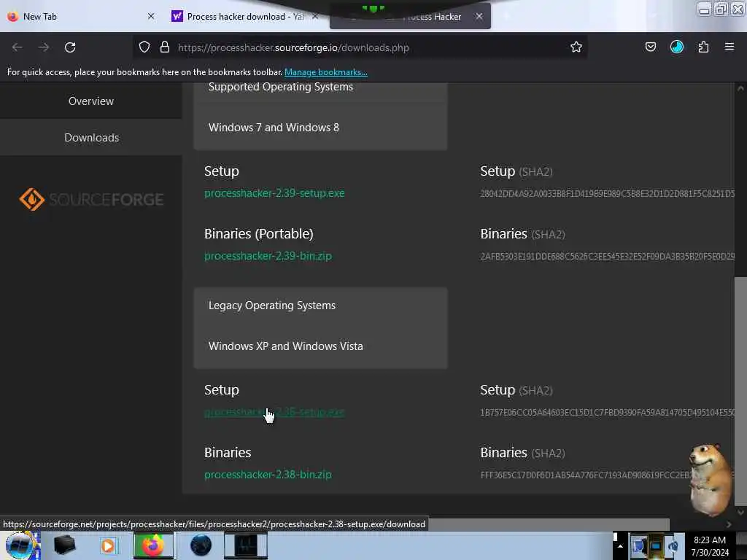Open the padlock site information icon
This screenshot has height=560, width=747.
pos(165,47)
